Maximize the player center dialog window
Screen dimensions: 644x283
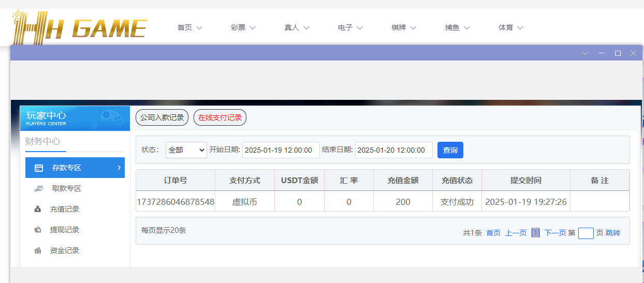tap(618, 53)
